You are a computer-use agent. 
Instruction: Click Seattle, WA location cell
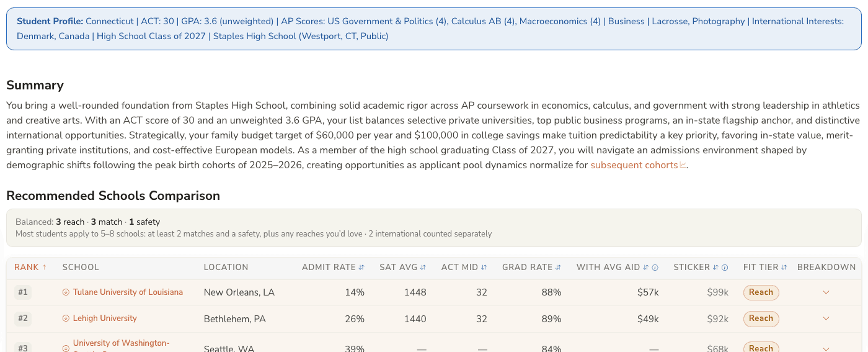click(x=229, y=348)
